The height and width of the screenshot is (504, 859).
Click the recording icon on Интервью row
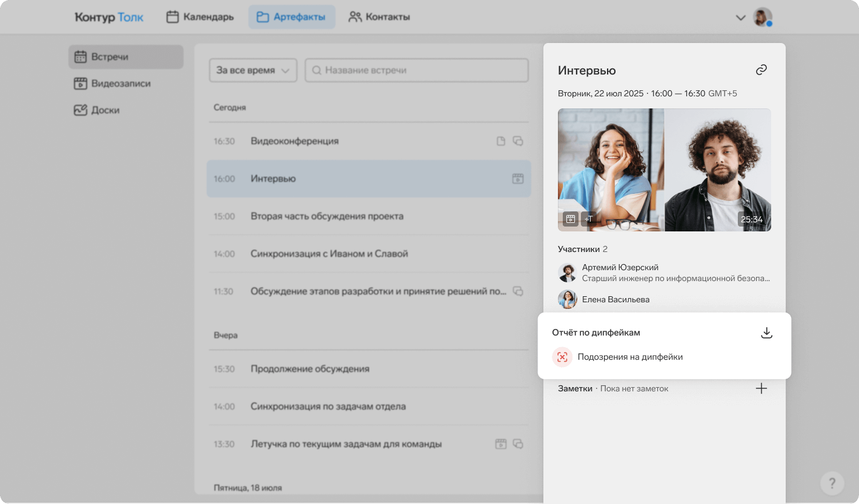[518, 179]
